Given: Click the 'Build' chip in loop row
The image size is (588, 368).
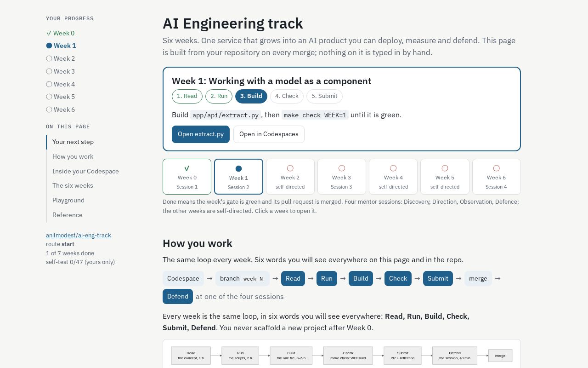Looking at the screenshot, I should pyautogui.click(x=361, y=278).
